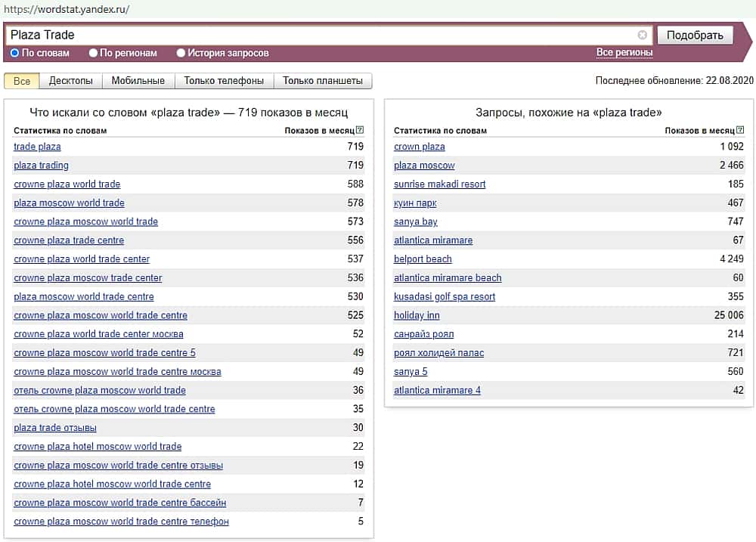
Task: Open the "Только телефоны" tab
Action: [x=224, y=81]
